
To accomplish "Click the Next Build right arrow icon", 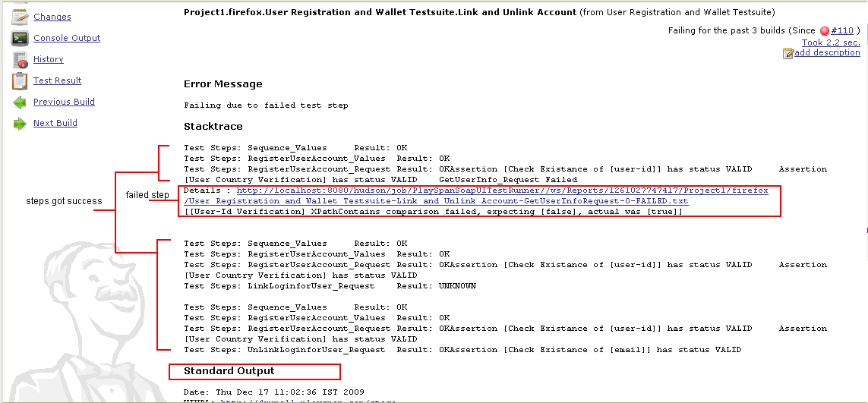I will pos(20,123).
